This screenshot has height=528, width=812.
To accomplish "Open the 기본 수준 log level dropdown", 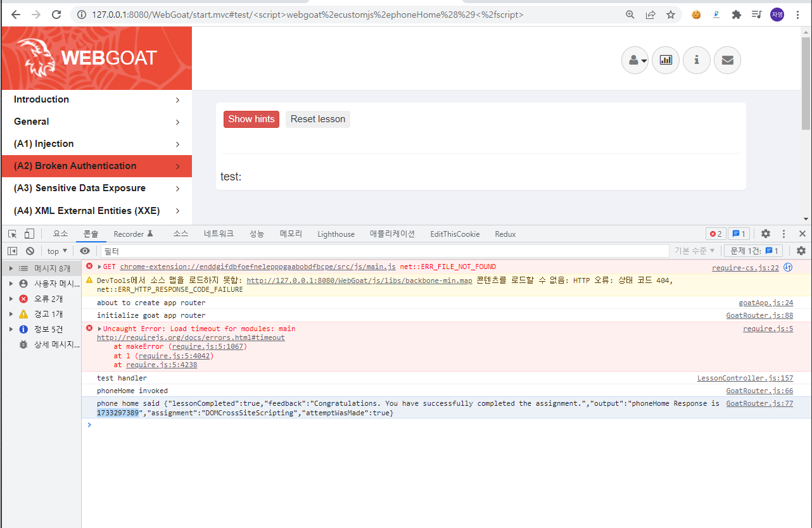I will 695,251.
